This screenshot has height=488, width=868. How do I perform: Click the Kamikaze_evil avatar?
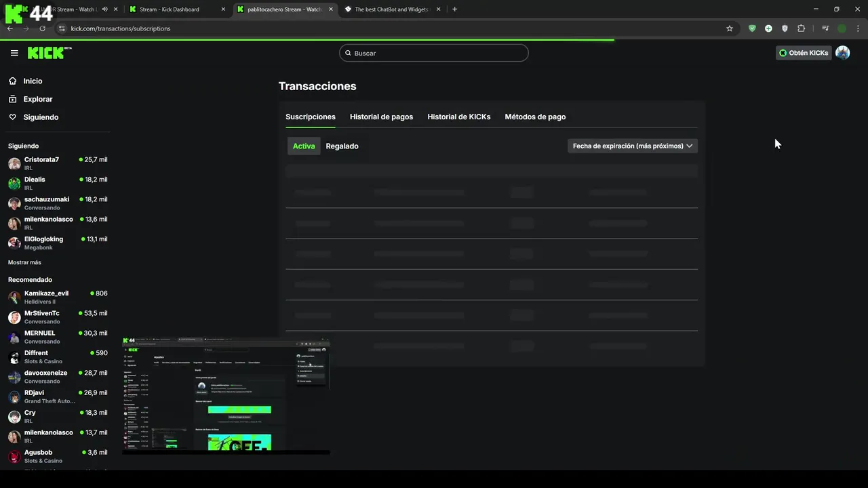point(14,297)
